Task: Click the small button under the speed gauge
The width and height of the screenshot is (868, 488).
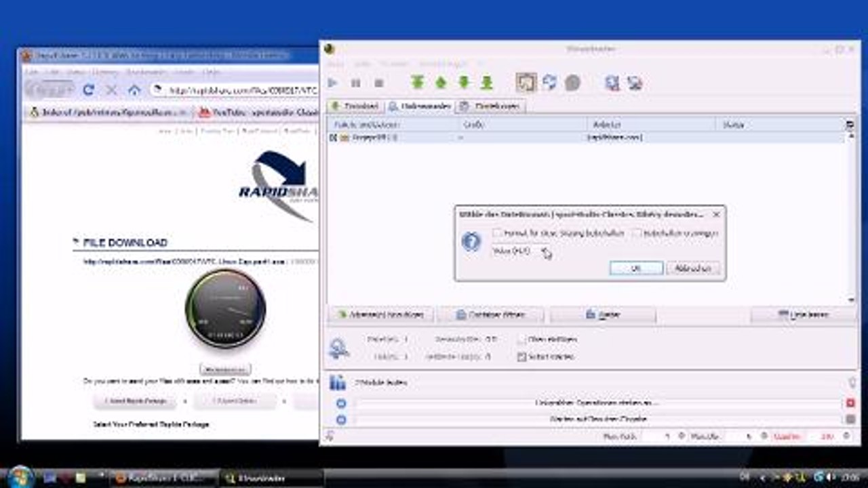Action: (225, 369)
